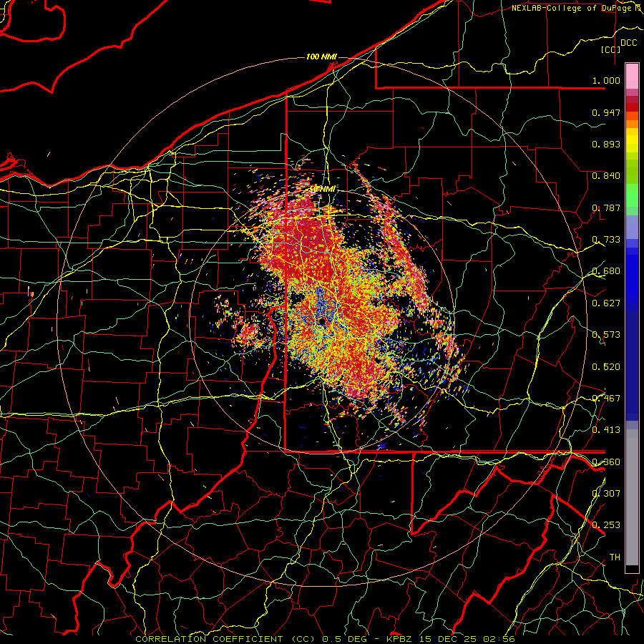Select the 0.947 scale value

pyautogui.click(x=606, y=112)
